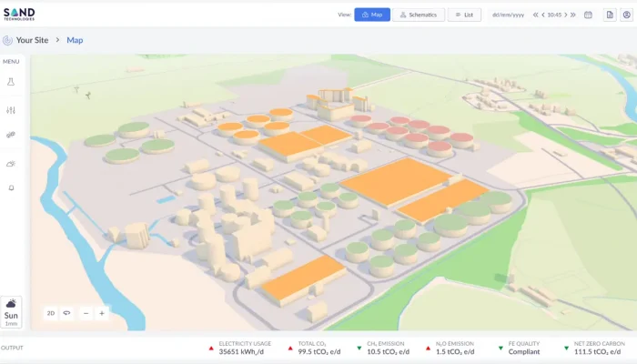The height and width of the screenshot is (364, 637).
Task: Open the sliders controls icon in sidebar
Action: pos(11,109)
